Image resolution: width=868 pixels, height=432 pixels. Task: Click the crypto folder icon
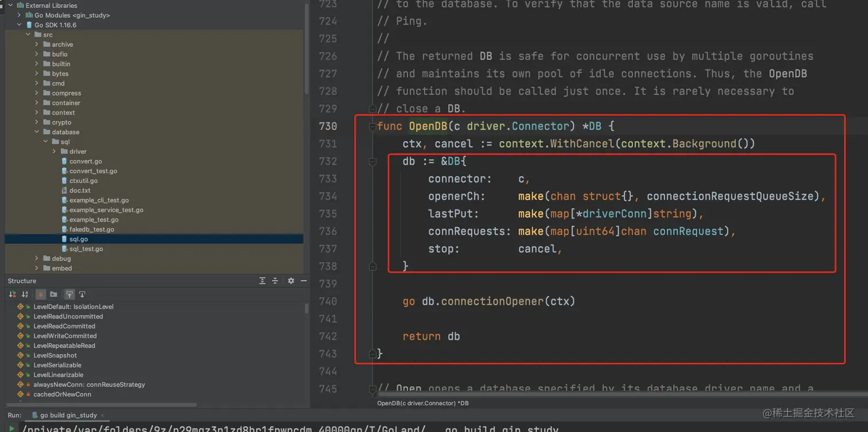pyautogui.click(x=46, y=122)
